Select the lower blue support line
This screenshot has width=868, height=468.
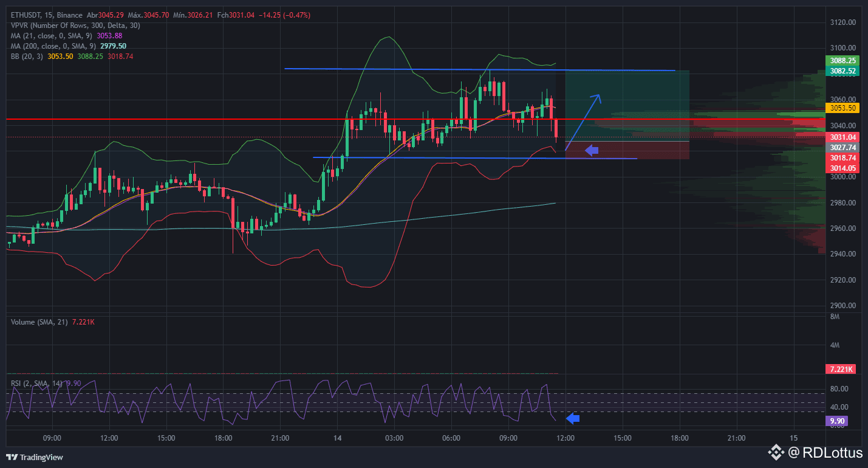(x=475, y=158)
